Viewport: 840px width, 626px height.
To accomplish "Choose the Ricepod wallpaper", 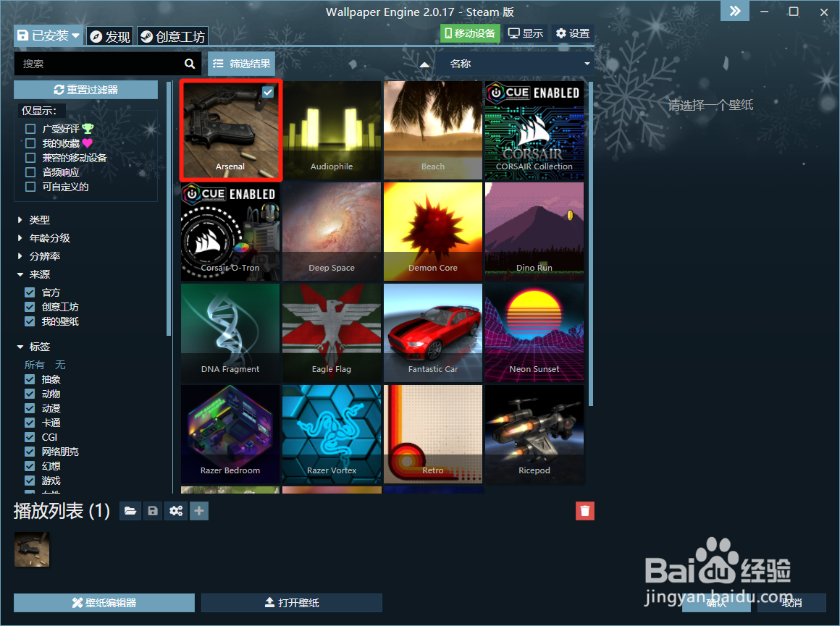I will 534,433.
